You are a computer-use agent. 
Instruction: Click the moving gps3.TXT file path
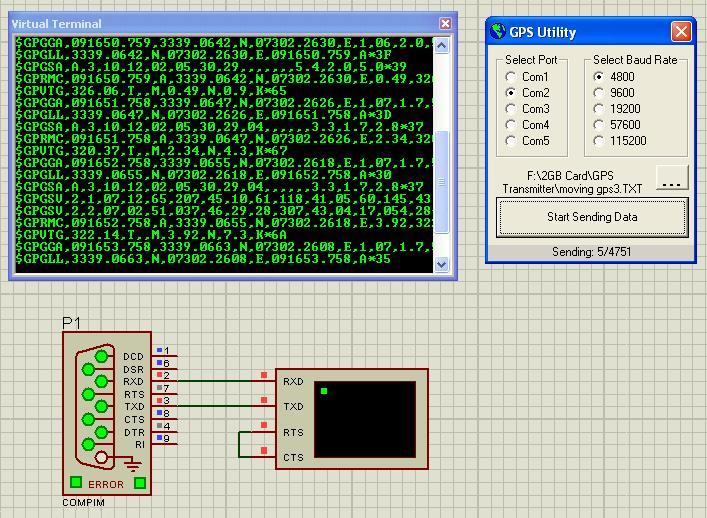tap(573, 182)
